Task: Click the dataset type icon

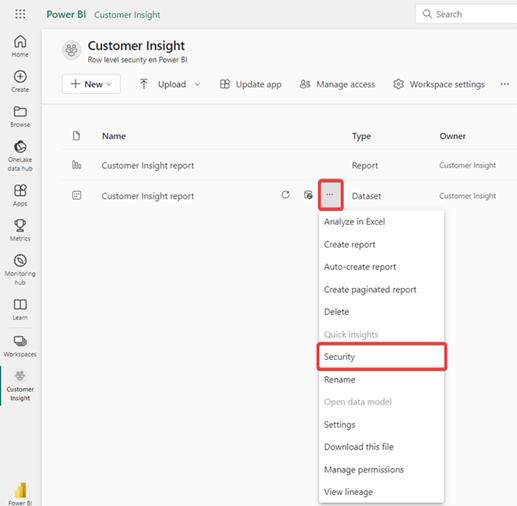Action: pos(77,195)
